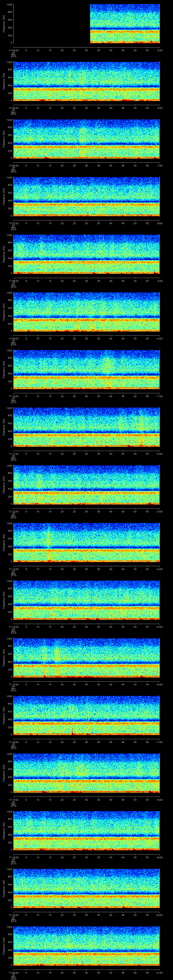Select the 17:08:00 start time label
The image size is (173, 980).
pyautogui.click(x=13, y=281)
